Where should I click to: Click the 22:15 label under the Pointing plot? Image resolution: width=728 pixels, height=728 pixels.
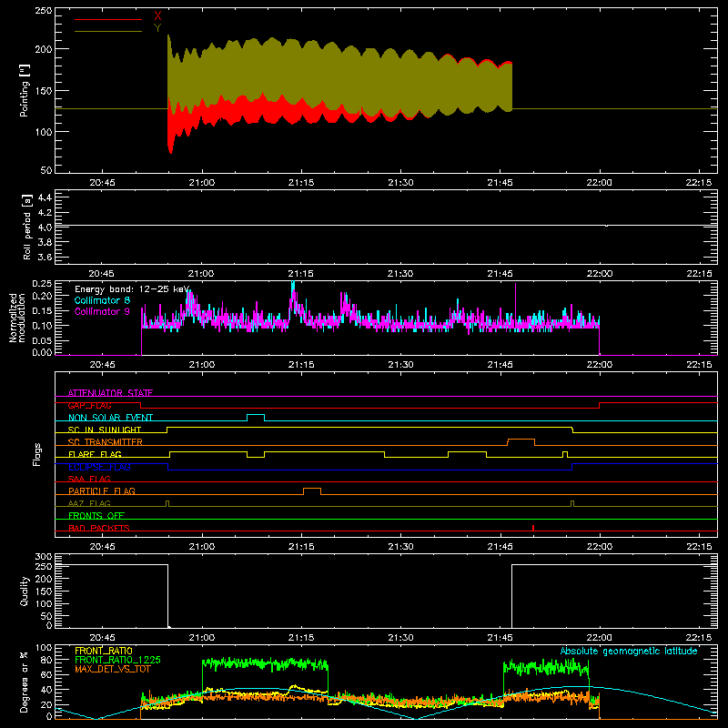pos(698,183)
